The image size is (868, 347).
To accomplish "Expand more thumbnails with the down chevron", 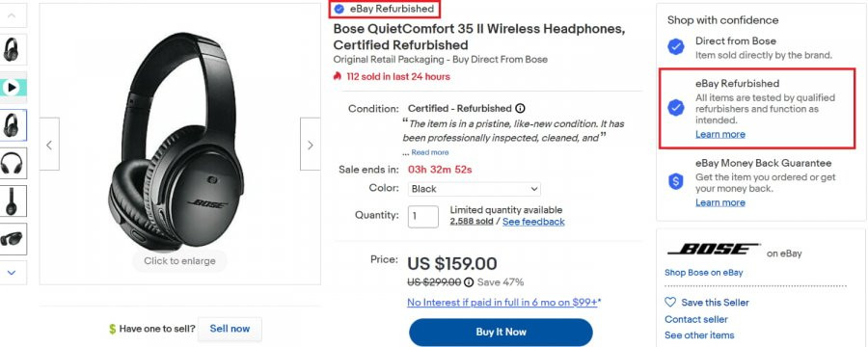I will click(12, 272).
